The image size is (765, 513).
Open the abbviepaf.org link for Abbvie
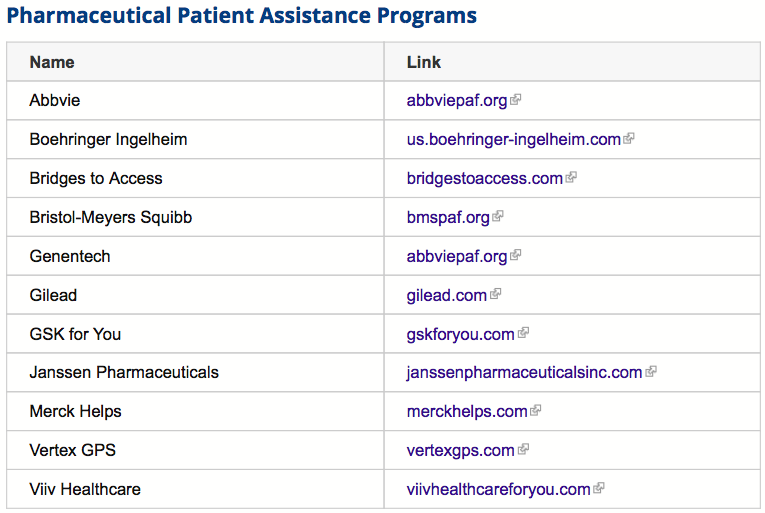(457, 101)
